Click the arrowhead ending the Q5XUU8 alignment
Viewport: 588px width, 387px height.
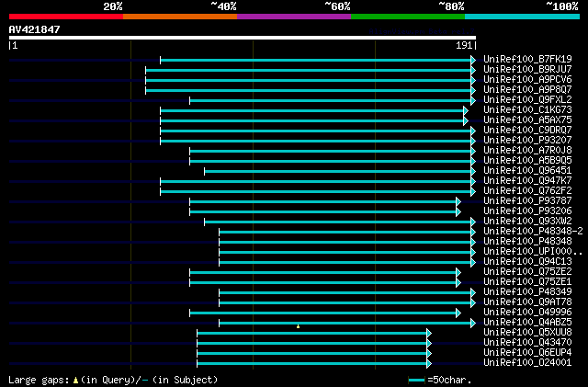pos(429,334)
